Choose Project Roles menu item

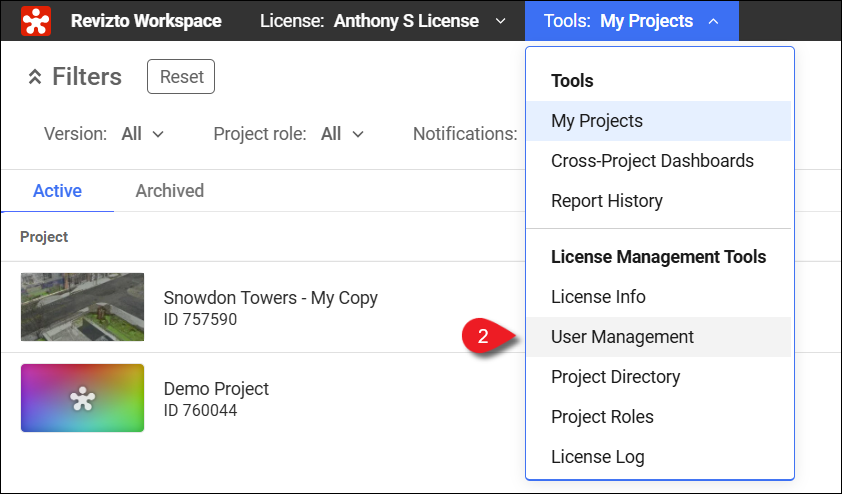click(x=602, y=417)
